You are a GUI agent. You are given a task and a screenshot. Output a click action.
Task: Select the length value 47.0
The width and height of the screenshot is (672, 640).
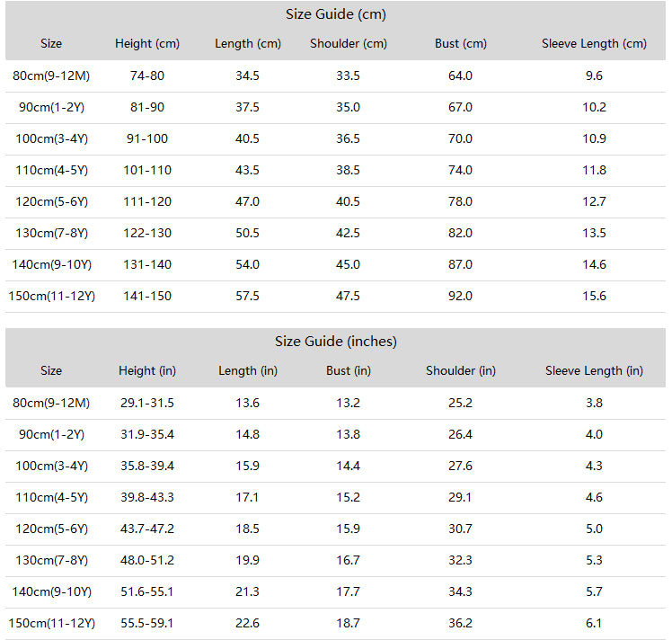tap(247, 201)
